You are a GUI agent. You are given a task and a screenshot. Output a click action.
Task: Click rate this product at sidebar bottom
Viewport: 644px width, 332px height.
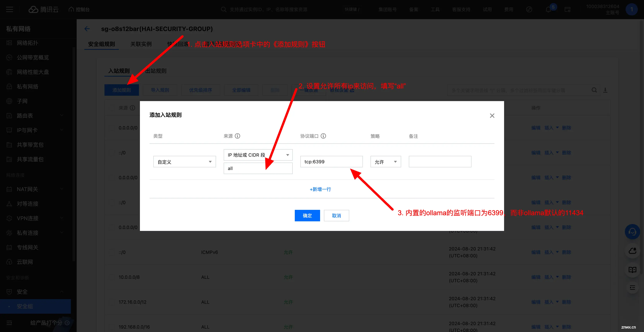click(x=49, y=323)
